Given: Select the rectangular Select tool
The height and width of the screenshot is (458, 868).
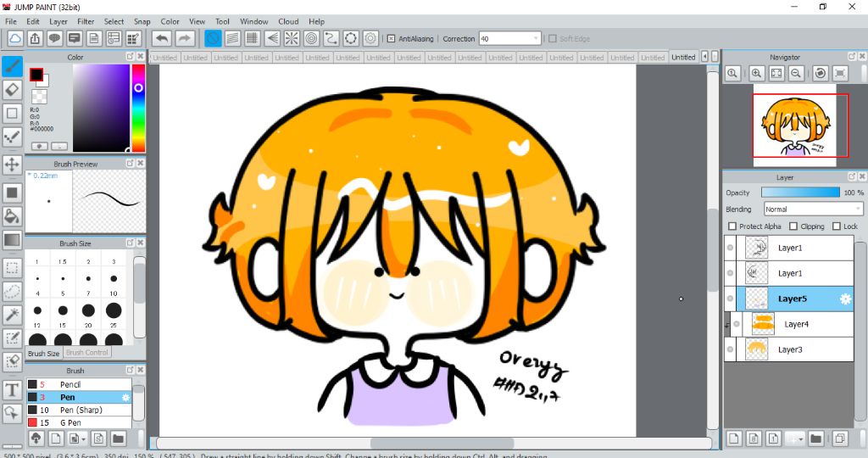Looking at the screenshot, I should click(x=12, y=268).
